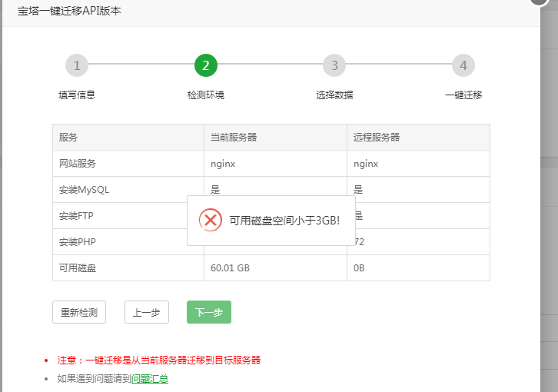Click the 宝塔一键迁移API版本 dialog title
This screenshot has height=392, width=558.
tap(69, 11)
